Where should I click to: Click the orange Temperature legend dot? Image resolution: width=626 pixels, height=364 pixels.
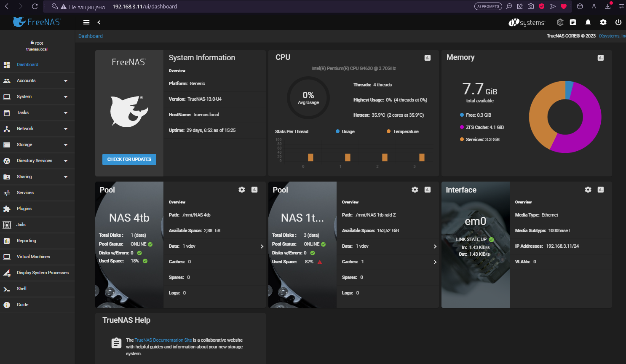click(388, 131)
